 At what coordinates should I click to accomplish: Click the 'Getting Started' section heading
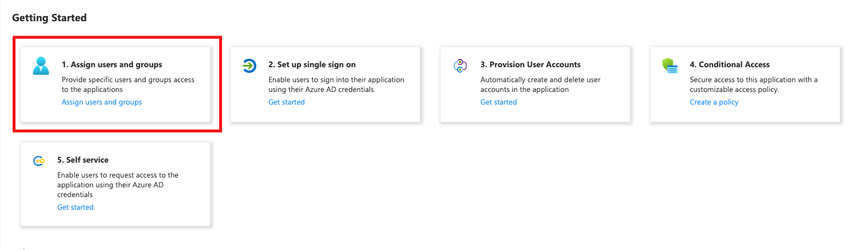(x=49, y=18)
